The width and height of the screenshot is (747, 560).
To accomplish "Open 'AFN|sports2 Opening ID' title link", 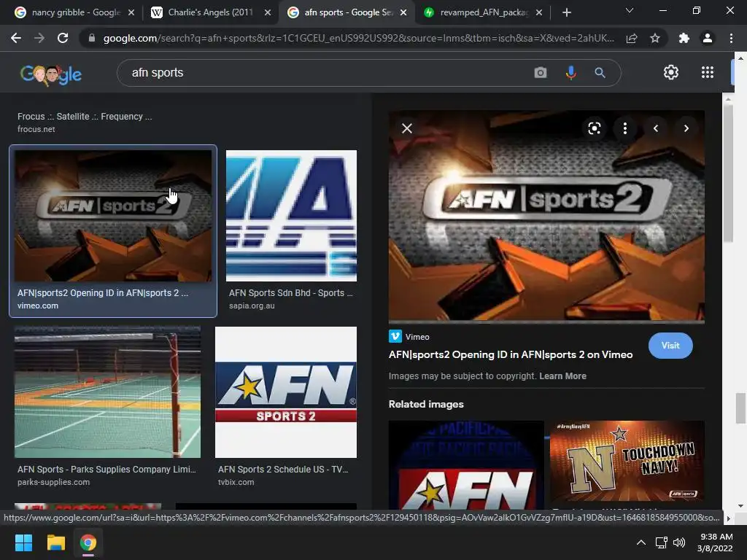I will point(511,355).
